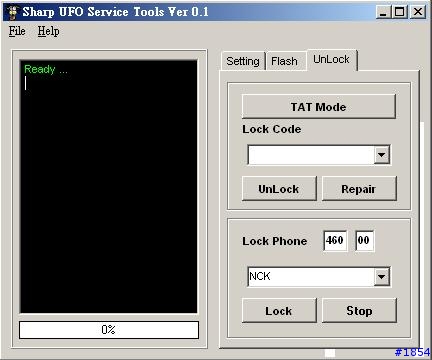
Task: Click the UnLock button
Action: [279, 189]
